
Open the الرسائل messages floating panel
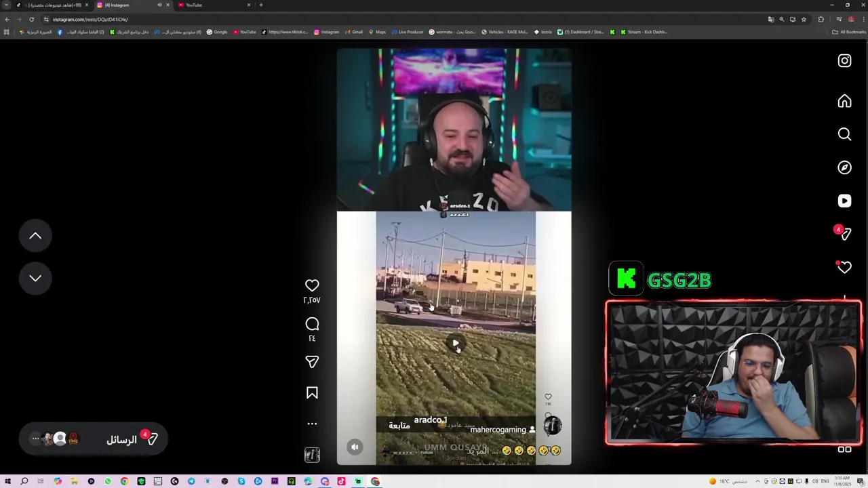click(93, 439)
